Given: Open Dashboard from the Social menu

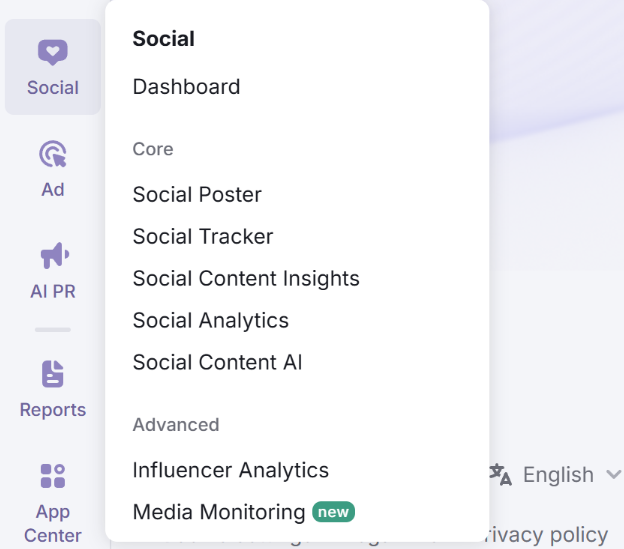Looking at the screenshot, I should coord(186,87).
